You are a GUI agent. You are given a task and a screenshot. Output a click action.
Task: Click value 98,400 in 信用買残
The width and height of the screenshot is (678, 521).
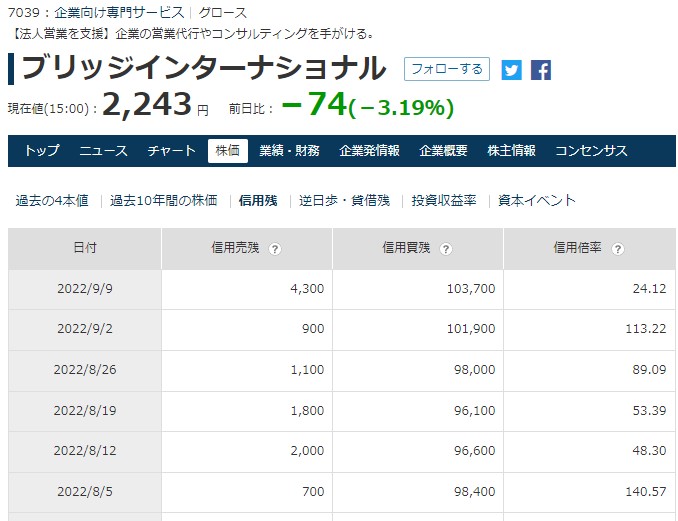(x=474, y=492)
